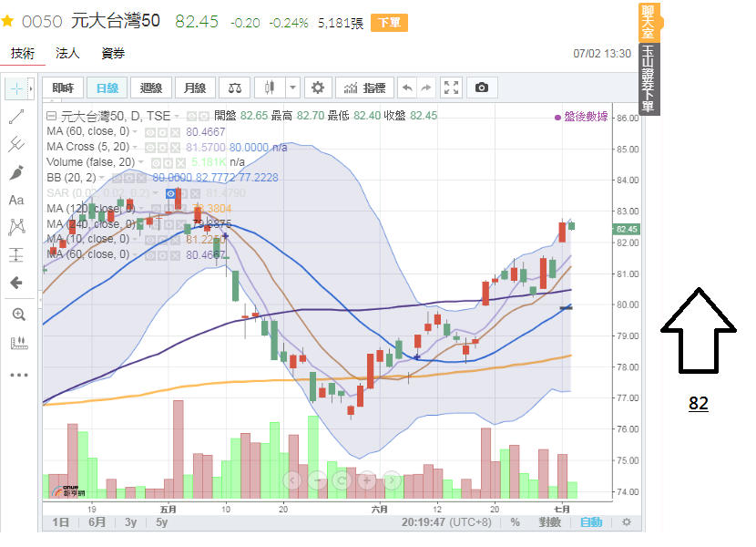The image size is (756, 547).
Task: Select the 即時 realtime chart
Action: (x=63, y=88)
